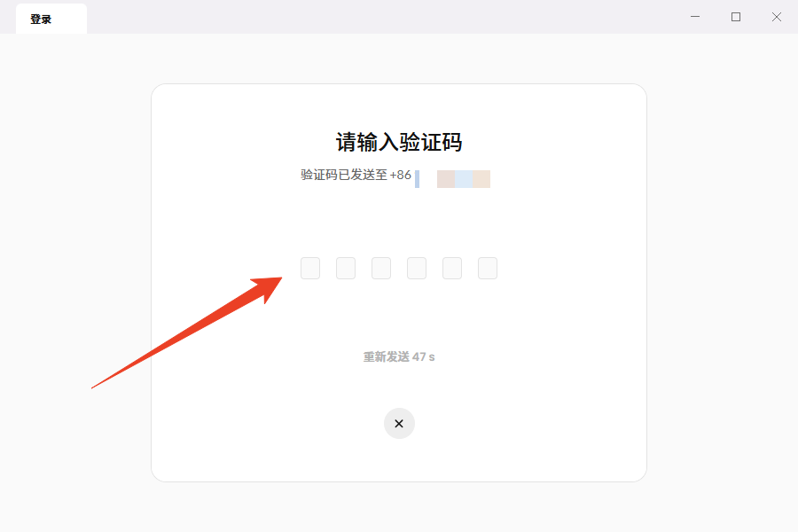This screenshot has width=798, height=532.
Task: Click the narrow blue block after +86
Action: coord(417,179)
